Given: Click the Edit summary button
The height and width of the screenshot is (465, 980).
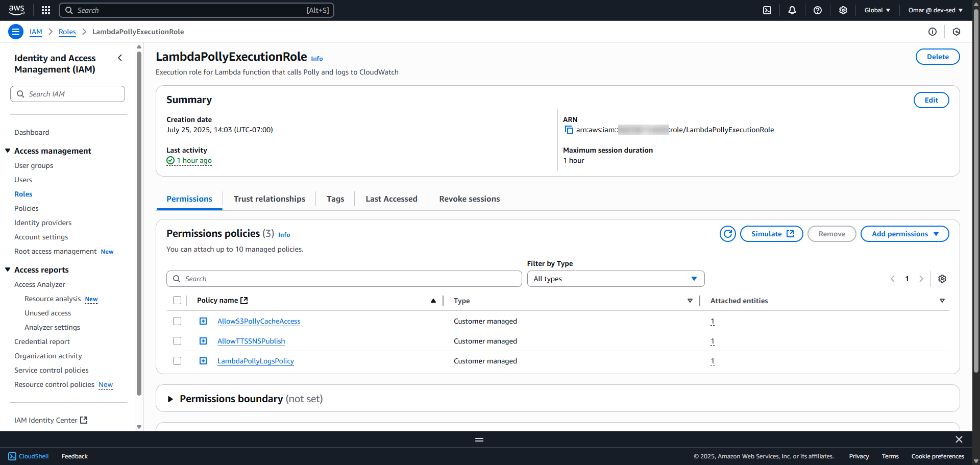Looking at the screenshot, I should pos(931,100).
